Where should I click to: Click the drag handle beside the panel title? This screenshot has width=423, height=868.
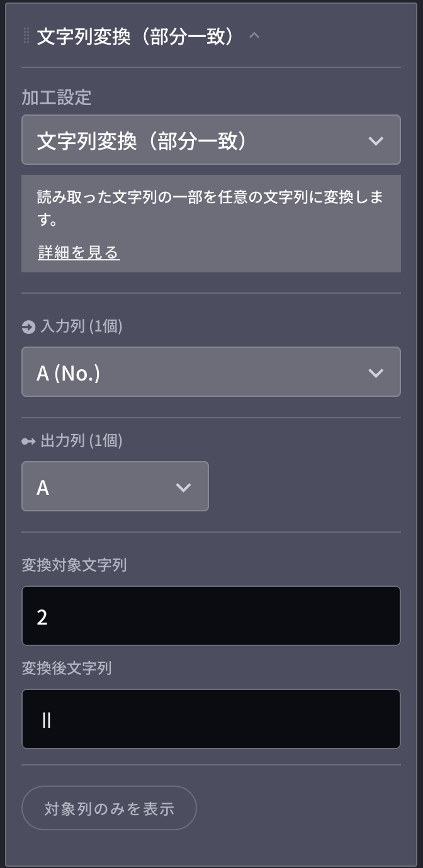pos(26,36)
